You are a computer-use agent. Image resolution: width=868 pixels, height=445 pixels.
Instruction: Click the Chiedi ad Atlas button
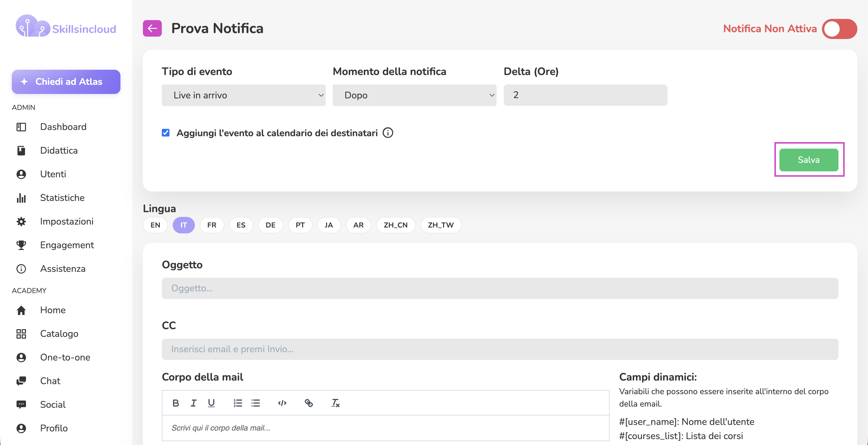click(66, 82)
